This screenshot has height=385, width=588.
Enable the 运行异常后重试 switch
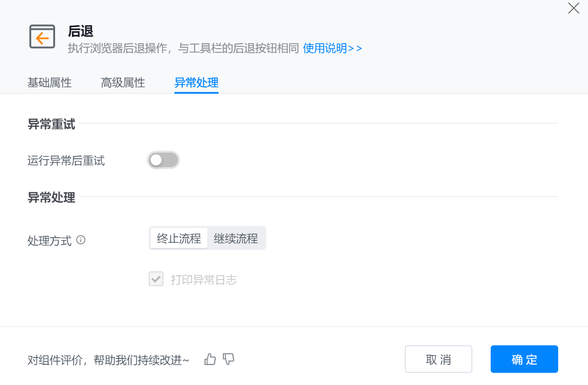[163, 160]
